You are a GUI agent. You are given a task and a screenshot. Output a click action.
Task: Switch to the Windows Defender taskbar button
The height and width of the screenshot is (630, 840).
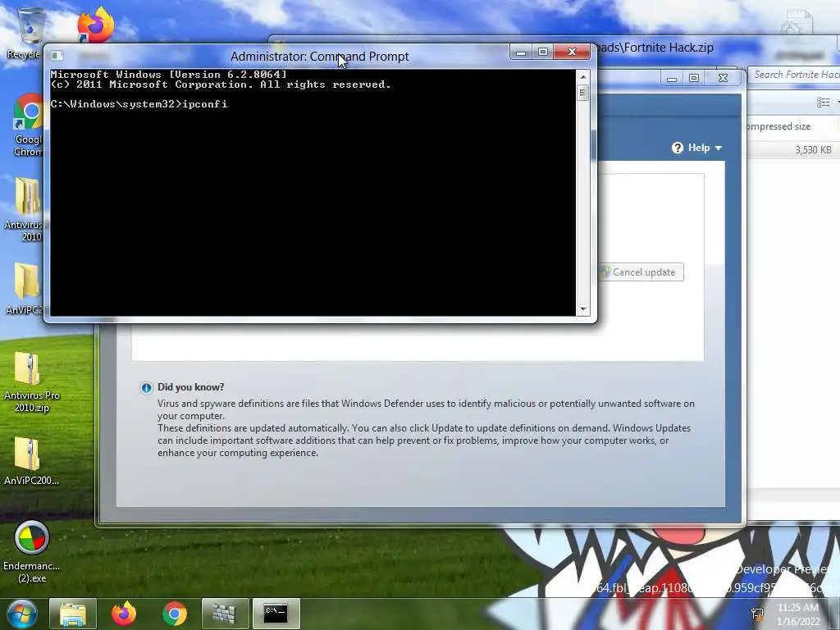coord(225,614)
